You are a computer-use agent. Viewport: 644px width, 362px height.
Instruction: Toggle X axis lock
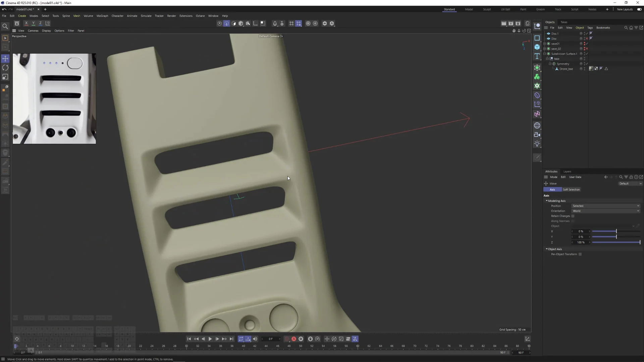pyautogui.click(x=26, y=23)
